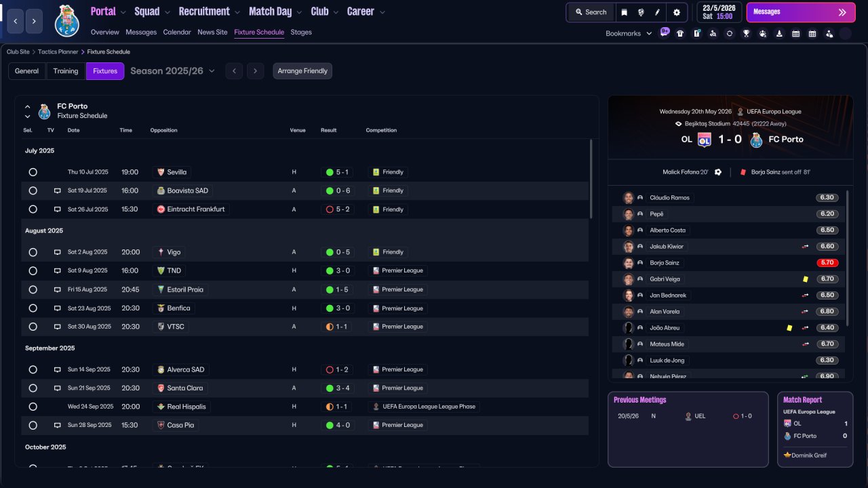
Task: Click the bookmark icon beside Search
Action: click(625, 12)
